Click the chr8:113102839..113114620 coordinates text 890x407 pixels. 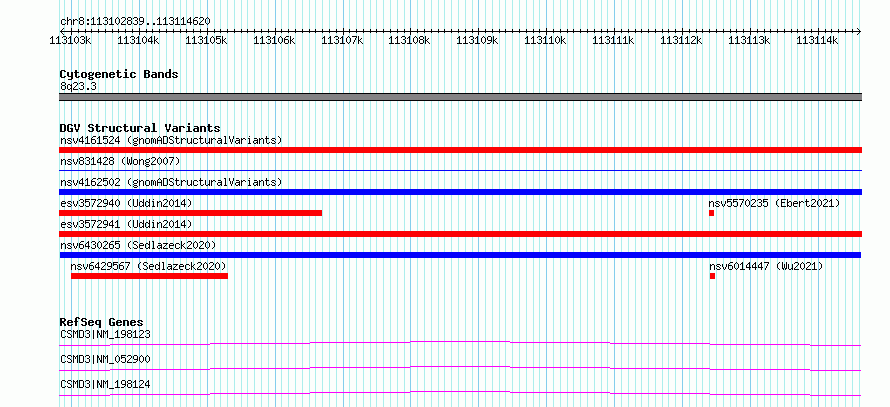click(135, 22)
